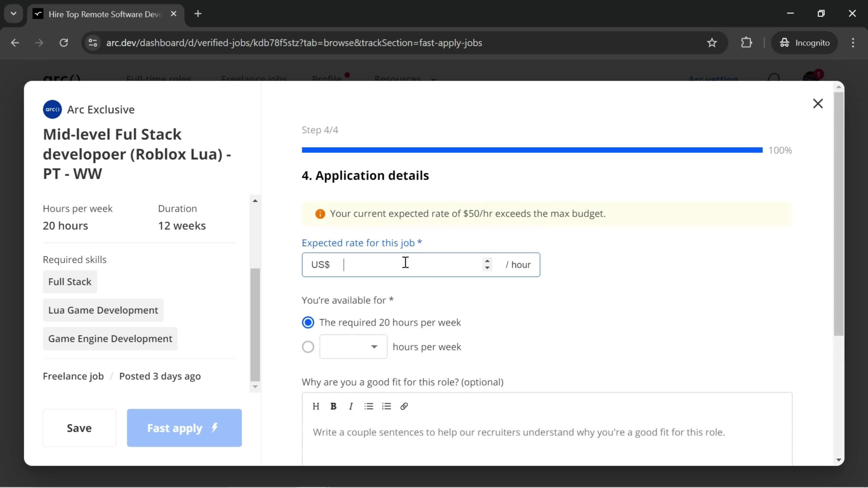Select the numbered list icon
The width and height of the screenshot is (868, 488).
(x=387, y=406)
